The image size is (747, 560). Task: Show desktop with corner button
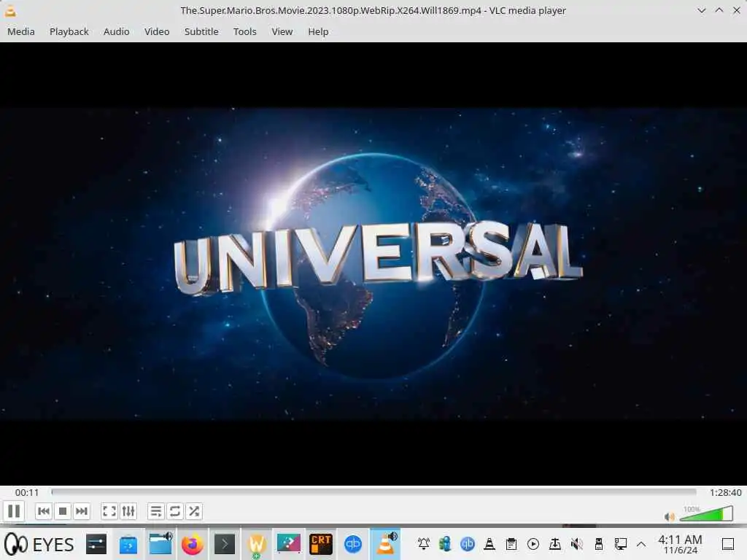728,544
